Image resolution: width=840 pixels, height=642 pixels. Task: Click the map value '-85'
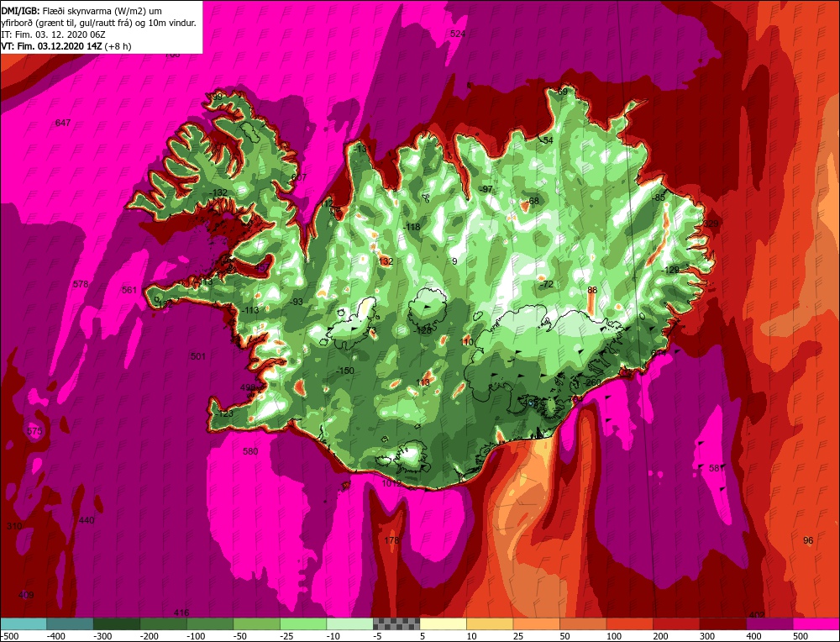pos(659,197)
